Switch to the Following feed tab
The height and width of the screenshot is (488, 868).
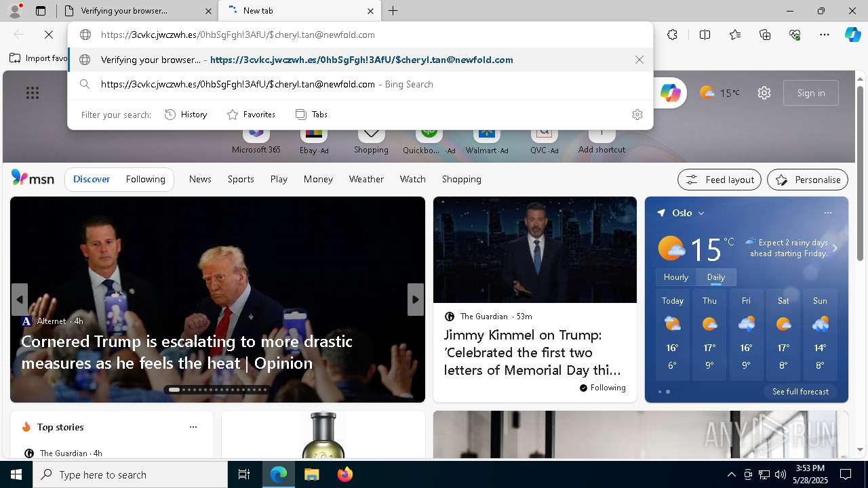coord(146,179)
